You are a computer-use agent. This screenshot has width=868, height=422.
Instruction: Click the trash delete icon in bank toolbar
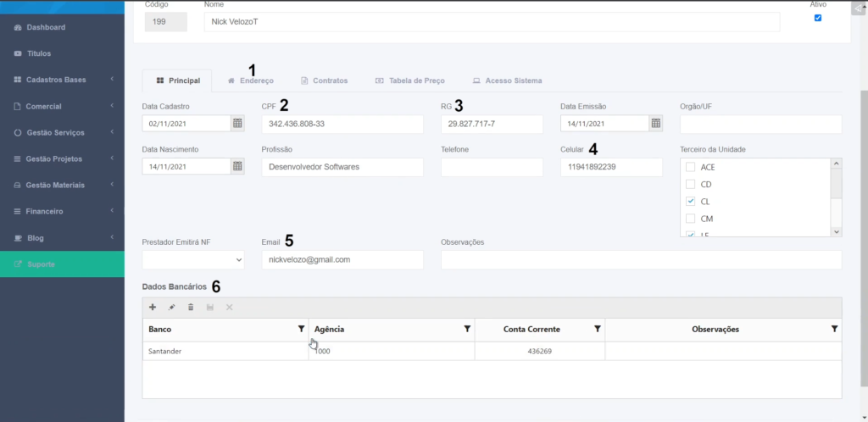pos(191,307)
